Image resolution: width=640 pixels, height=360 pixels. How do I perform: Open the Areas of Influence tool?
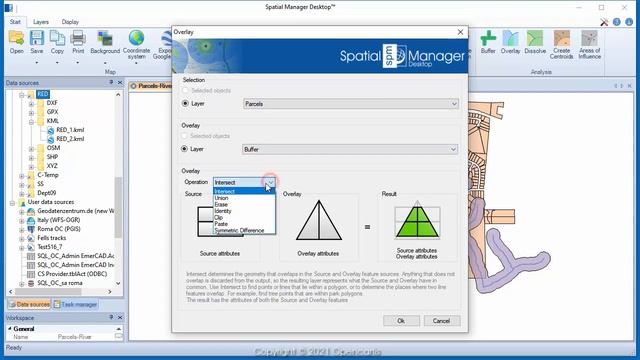click(x=589, y=44)
